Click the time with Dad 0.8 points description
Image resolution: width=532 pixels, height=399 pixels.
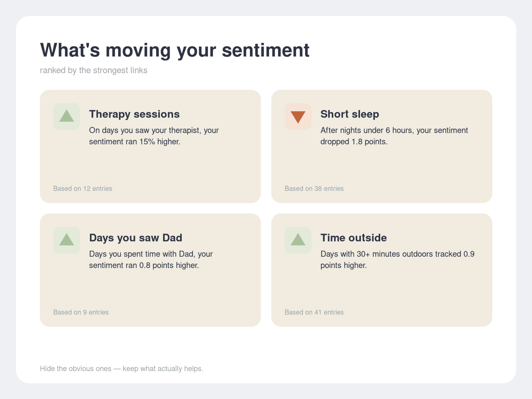point(151,260)
